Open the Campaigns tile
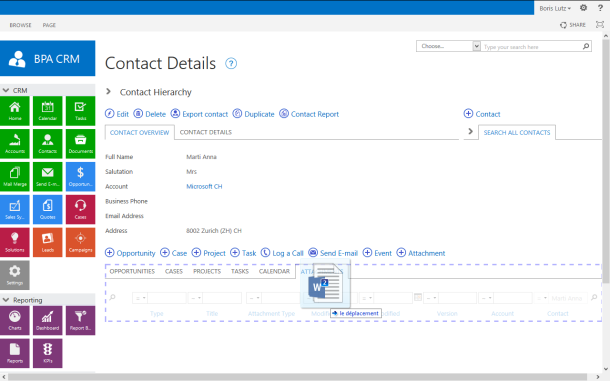The width and height of the screenshot is (610, 381). click(81, 242)
